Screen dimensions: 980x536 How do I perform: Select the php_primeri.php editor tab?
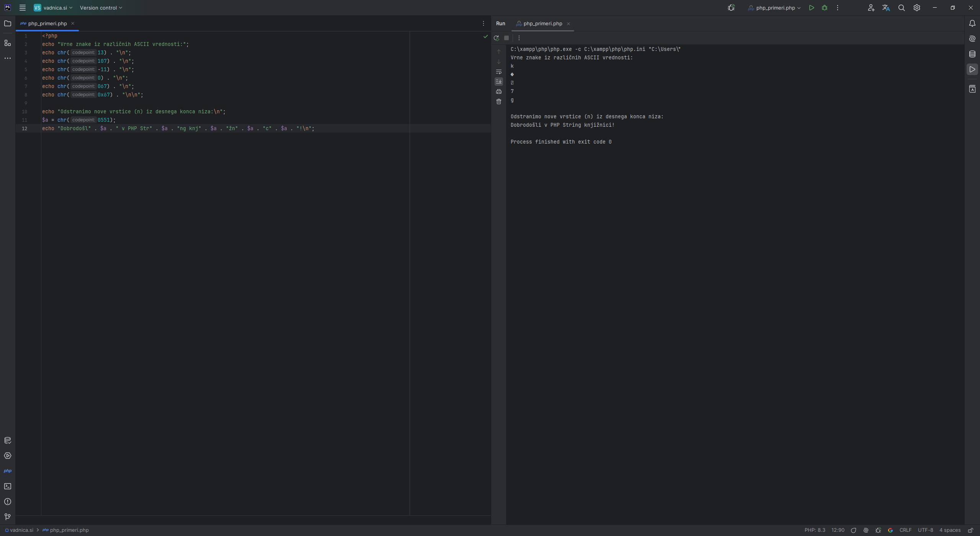(47, 23)
